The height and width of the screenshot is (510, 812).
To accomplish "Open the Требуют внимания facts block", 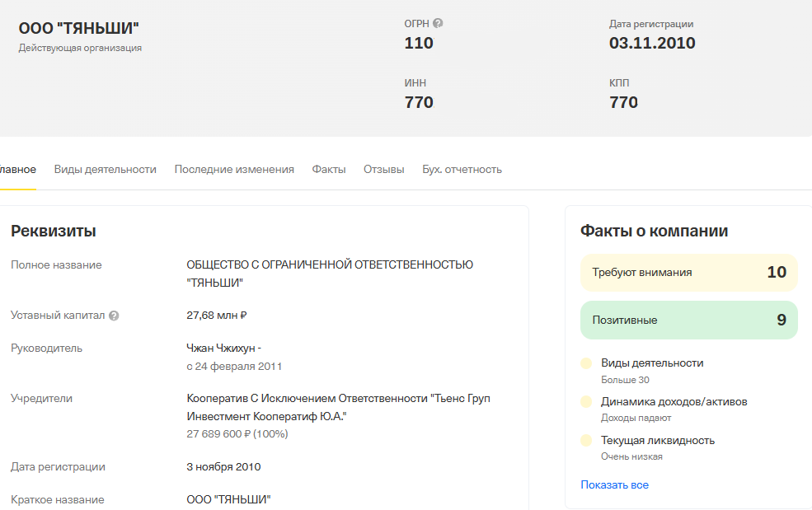I will (x=688, y=273).
